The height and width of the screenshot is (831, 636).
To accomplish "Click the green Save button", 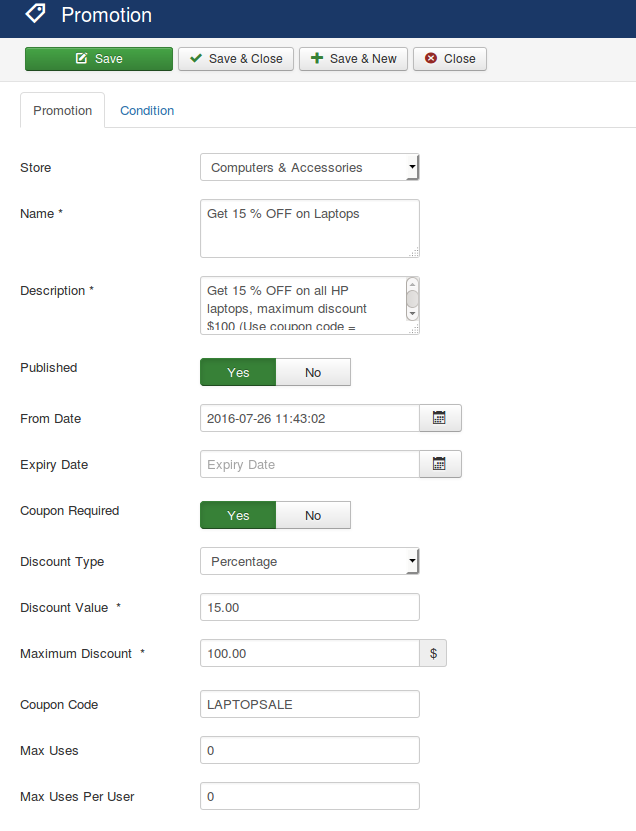I will 99,59.
